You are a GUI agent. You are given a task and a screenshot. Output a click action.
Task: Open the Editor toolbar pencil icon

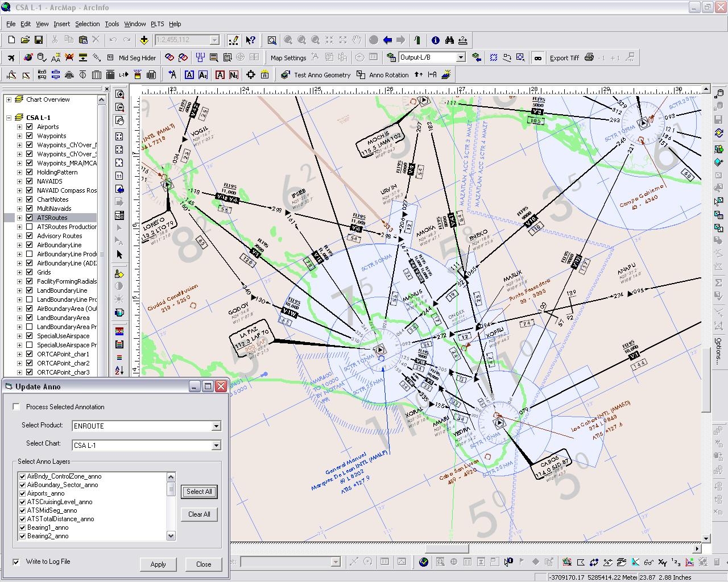point(233,40)
